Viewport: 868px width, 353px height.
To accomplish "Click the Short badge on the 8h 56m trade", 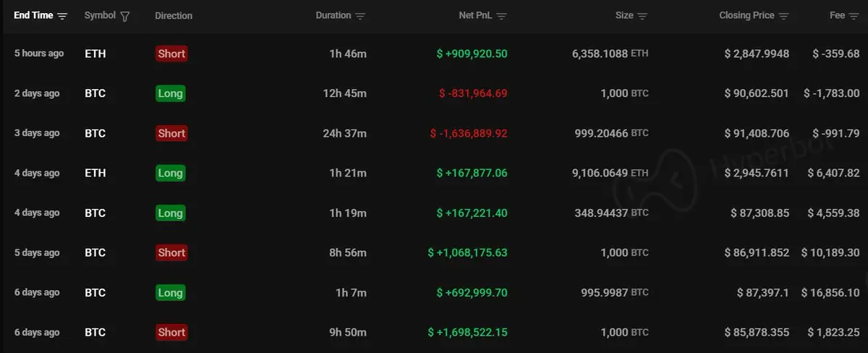I will [x=171, y=252].
